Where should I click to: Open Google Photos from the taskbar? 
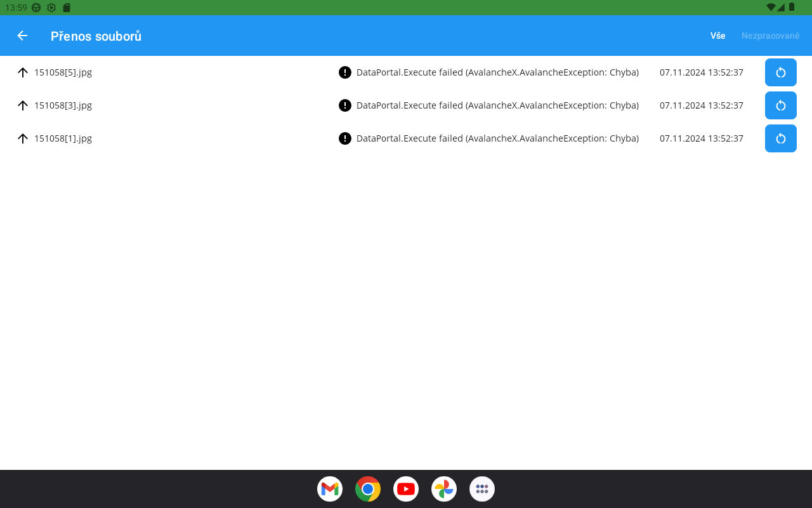tap(444, 489)
